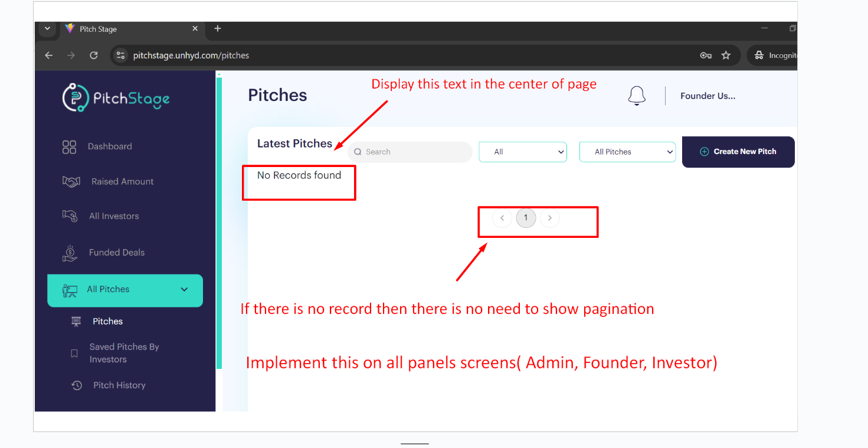Click the browser back arrow
The width and height of the screenshot is (868, 448).
pos(49,55)
